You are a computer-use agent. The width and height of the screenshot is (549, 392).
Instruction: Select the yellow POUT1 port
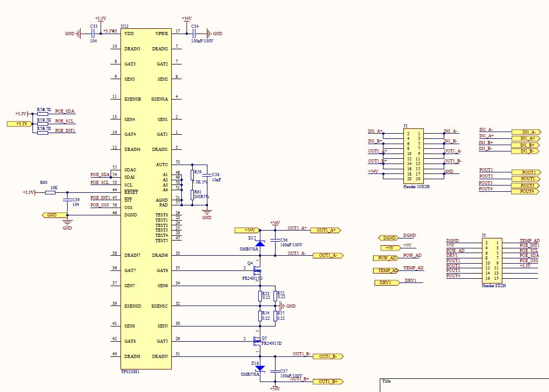(526, 172)
